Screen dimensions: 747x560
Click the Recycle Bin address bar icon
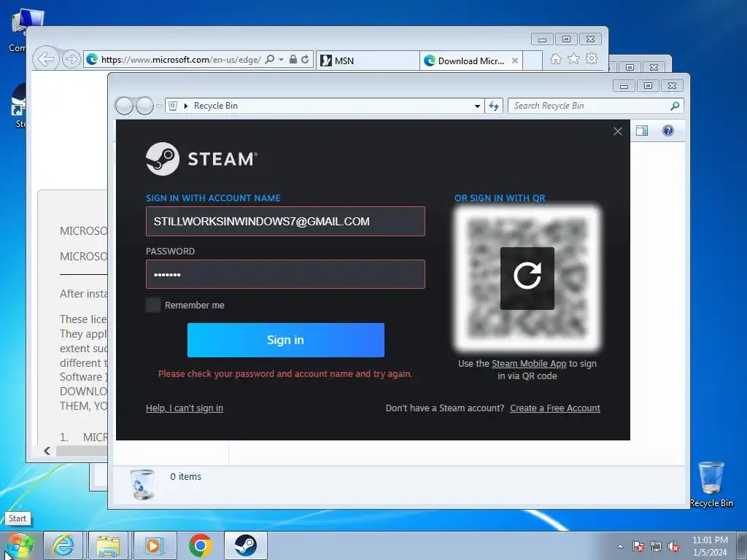pyautogui.click(x=173, y=106)
